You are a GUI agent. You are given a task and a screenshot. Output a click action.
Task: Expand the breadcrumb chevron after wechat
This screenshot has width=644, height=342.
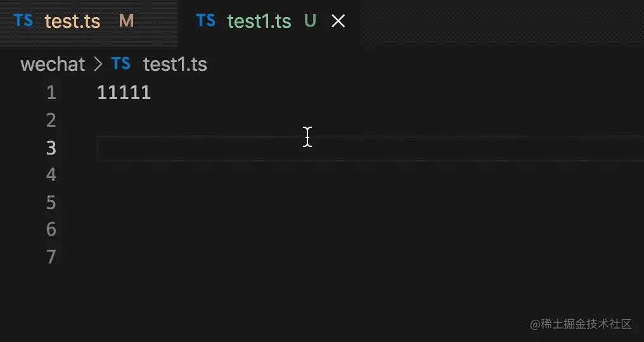pyautogui.click(x=98, y=64)
